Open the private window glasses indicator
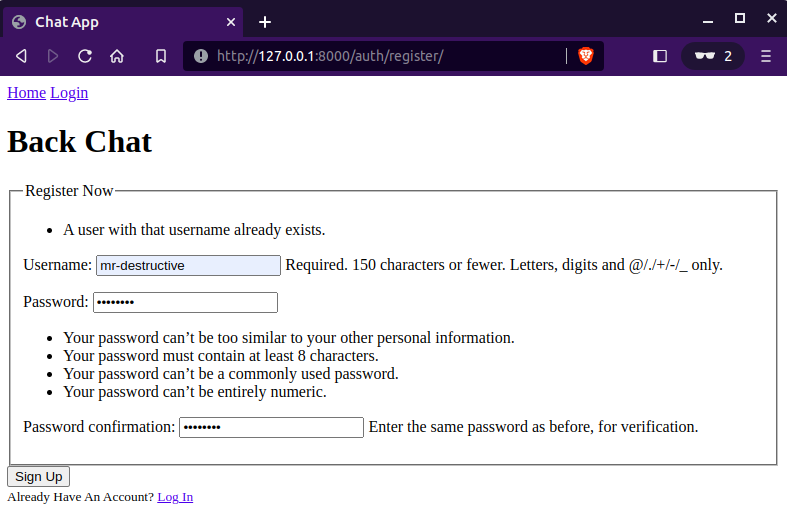 713,56
